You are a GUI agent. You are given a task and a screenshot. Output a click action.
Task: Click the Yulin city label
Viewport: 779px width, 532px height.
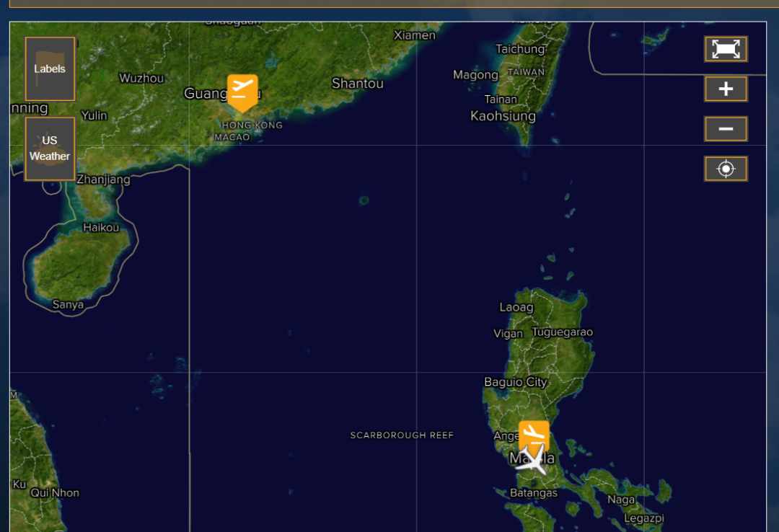click(x=94, y=116)
